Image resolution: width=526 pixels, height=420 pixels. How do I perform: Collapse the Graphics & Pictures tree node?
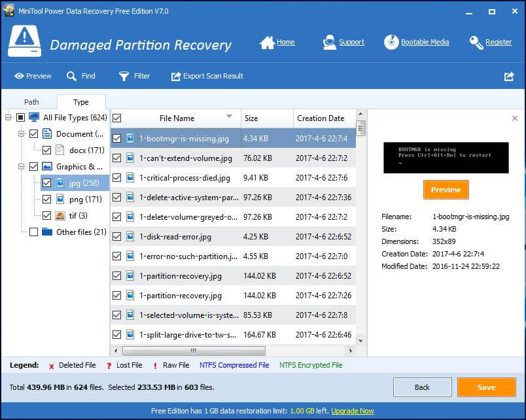[21, 167]
